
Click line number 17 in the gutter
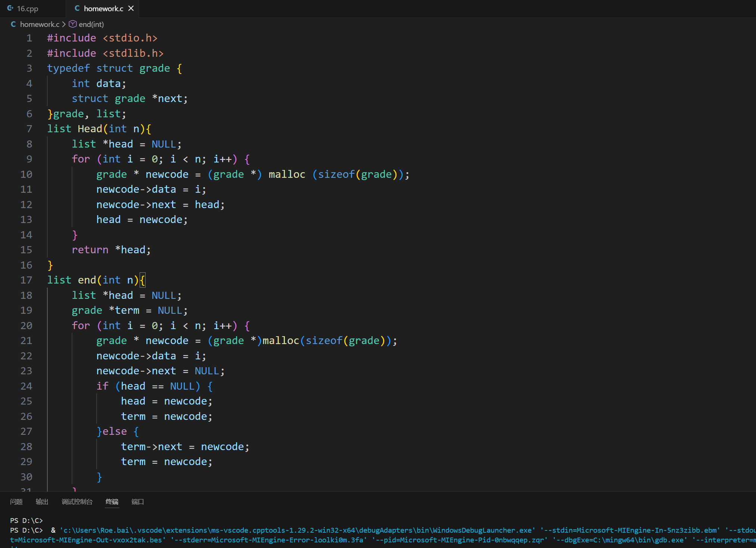coord(26,280)
